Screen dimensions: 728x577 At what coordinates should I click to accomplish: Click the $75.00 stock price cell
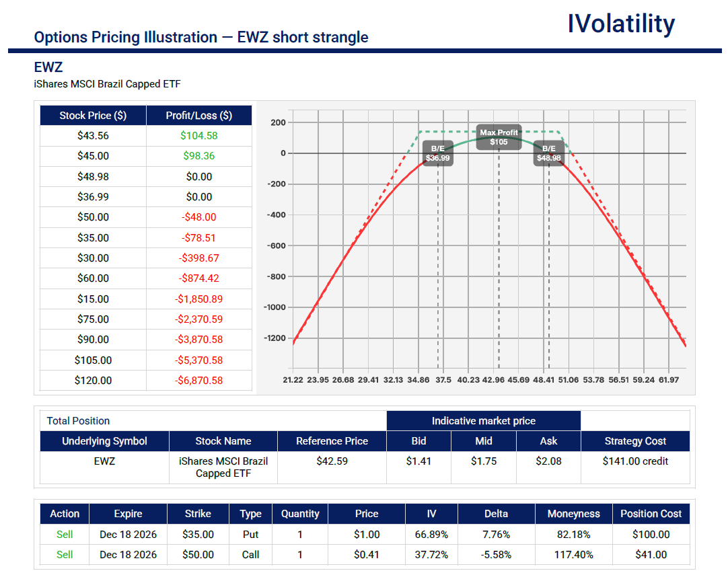click(93, 319)
